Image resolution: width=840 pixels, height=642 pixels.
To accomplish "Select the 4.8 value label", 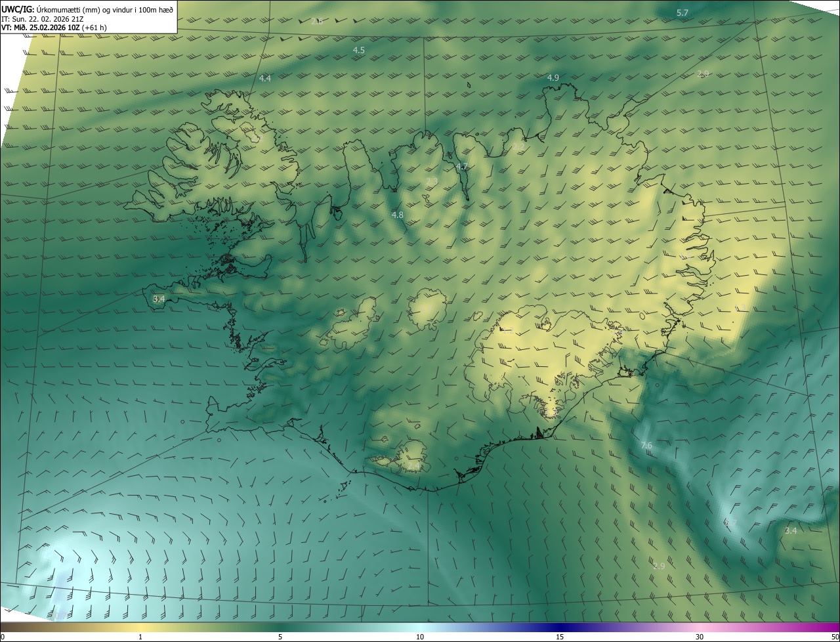I will pos(398,215).
